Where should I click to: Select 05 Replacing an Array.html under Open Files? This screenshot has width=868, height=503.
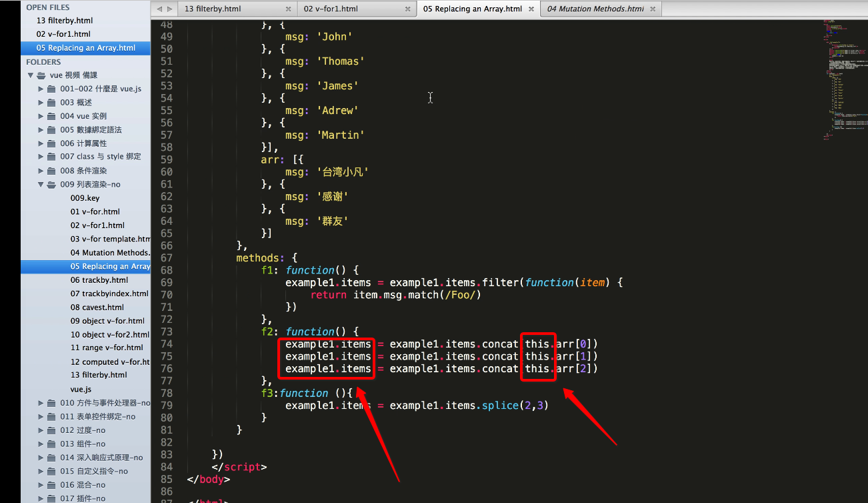pos(85,48)
